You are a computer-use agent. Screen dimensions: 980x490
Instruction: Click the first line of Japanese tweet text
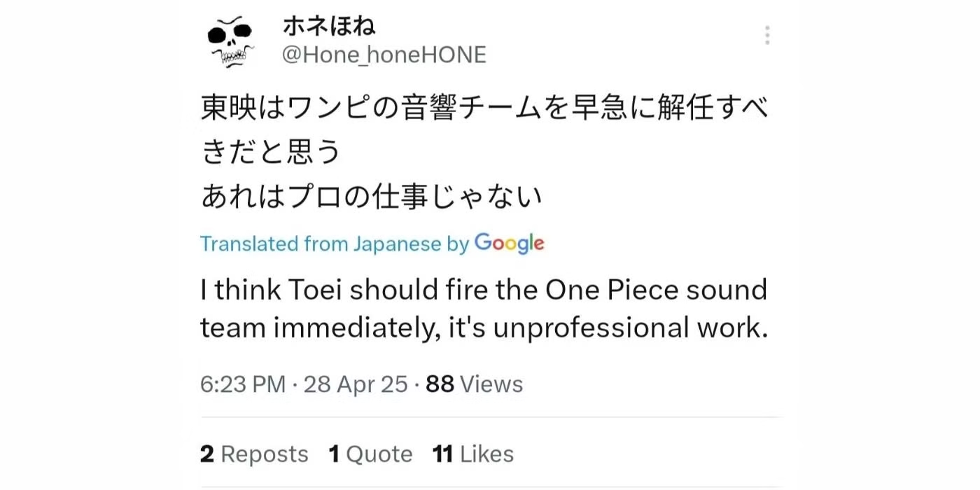coord(484,109)
